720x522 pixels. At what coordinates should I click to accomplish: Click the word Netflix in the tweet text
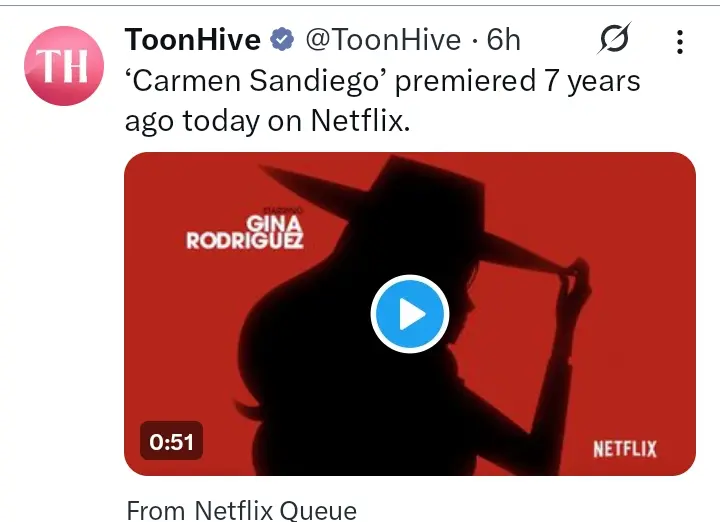[x=360, y=121]
